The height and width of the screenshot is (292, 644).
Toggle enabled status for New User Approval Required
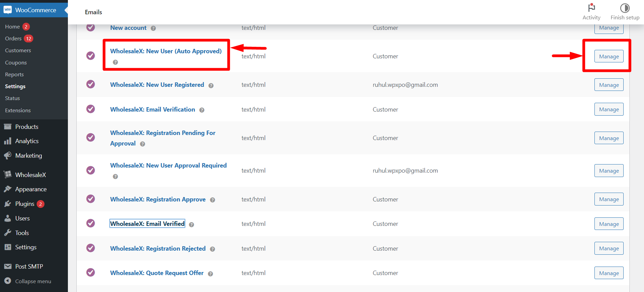pos(91,170)
